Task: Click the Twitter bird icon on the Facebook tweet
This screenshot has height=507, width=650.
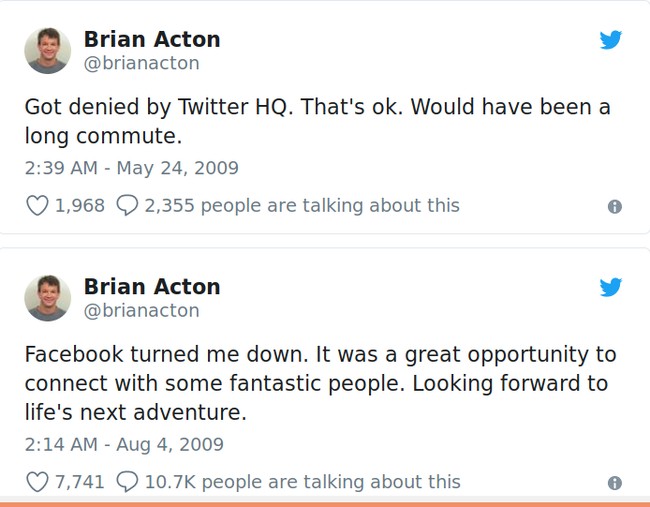Action: point(611,288)
